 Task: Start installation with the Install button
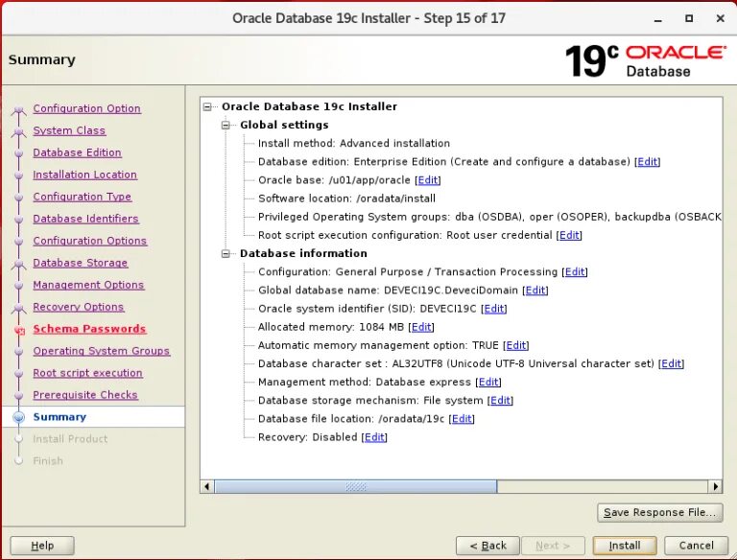pos(625,546)
